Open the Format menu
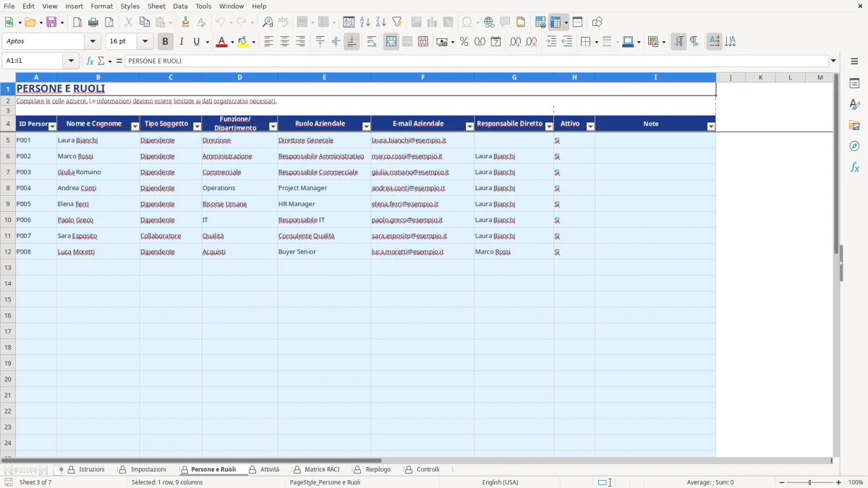 (x=101, y=6)
